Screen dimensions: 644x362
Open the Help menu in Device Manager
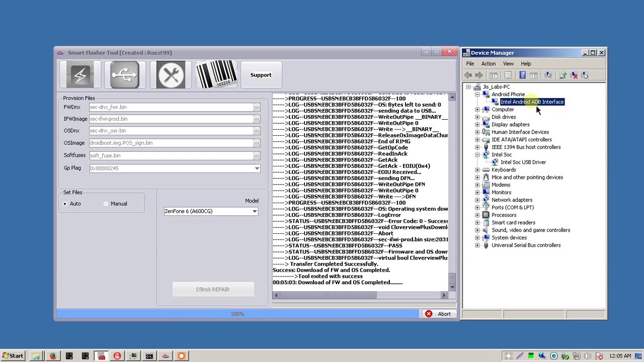click(x=526, y=64)
